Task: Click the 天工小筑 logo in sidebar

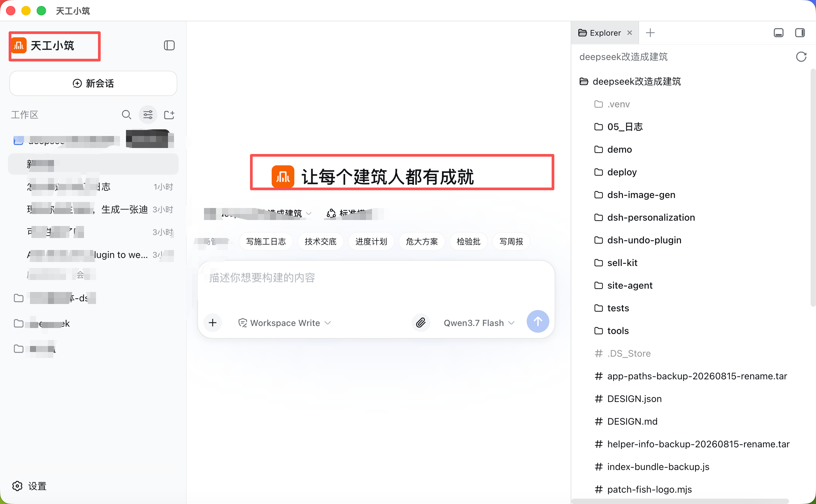Action: (x=19, y=45)
